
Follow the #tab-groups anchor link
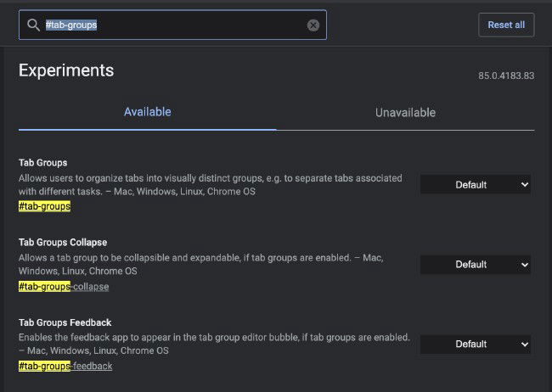point(44,206)
